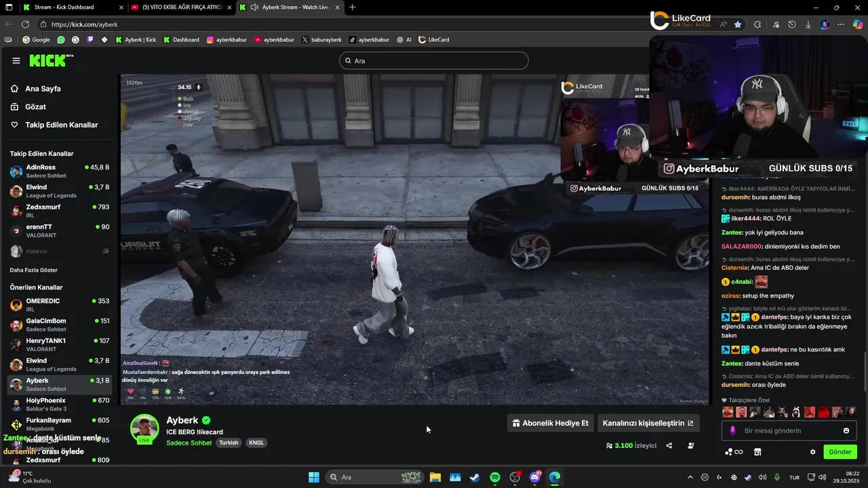Image resolution: width=868 pixels, height=488 pixels.
Task: Open Windows Start menu
Action: (x=314, y=477)
